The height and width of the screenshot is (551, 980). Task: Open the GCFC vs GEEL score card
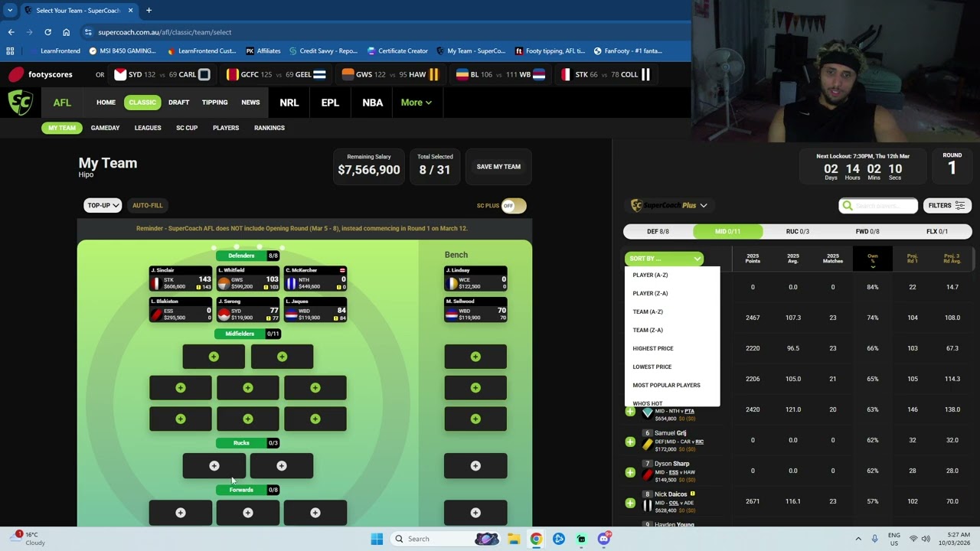click(276, 74)
